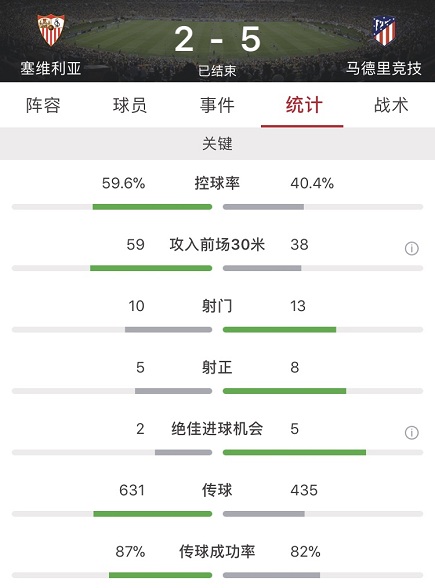This screenshot has height=588, width=435.
Task: Tap the 塞维利亚 team name
Action: coord(51,69)
